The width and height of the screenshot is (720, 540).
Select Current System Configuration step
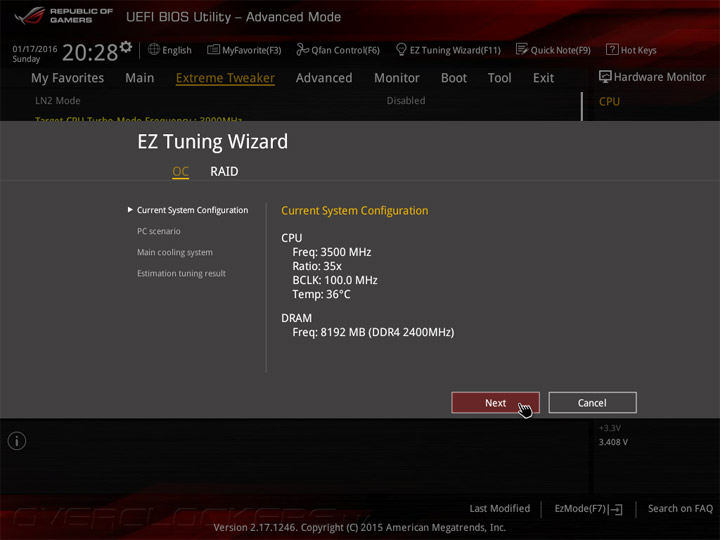[x=192, y=210]
